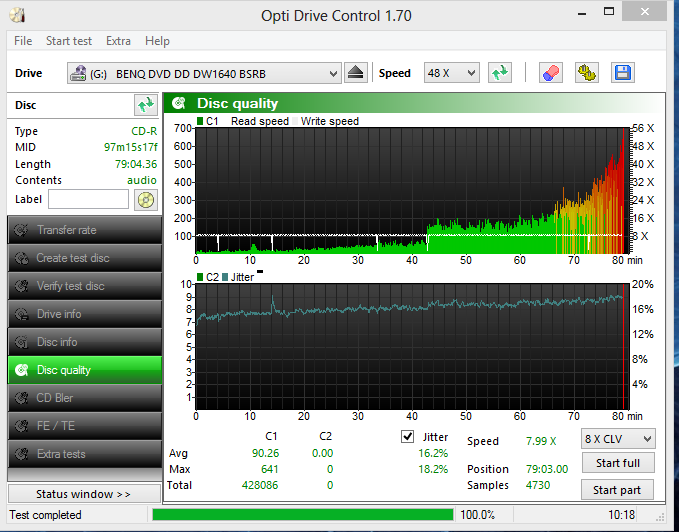Click the green progress bar at 100%

303,515
